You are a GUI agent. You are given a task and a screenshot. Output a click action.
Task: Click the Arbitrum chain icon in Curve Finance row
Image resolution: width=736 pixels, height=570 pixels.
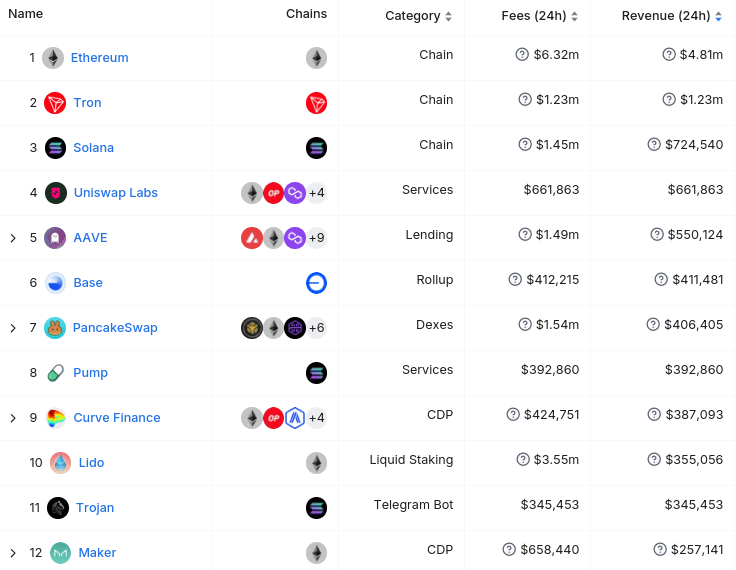click(x=295, y=418)
